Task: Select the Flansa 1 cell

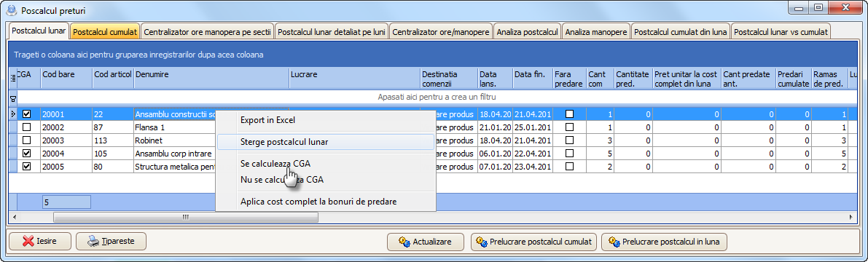Action: pyautogui.click(x=175, y=127)
